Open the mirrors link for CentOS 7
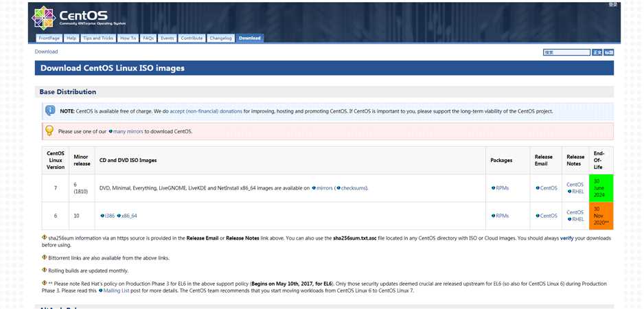Viewport: 644px width, 309px height. [325, 188]
